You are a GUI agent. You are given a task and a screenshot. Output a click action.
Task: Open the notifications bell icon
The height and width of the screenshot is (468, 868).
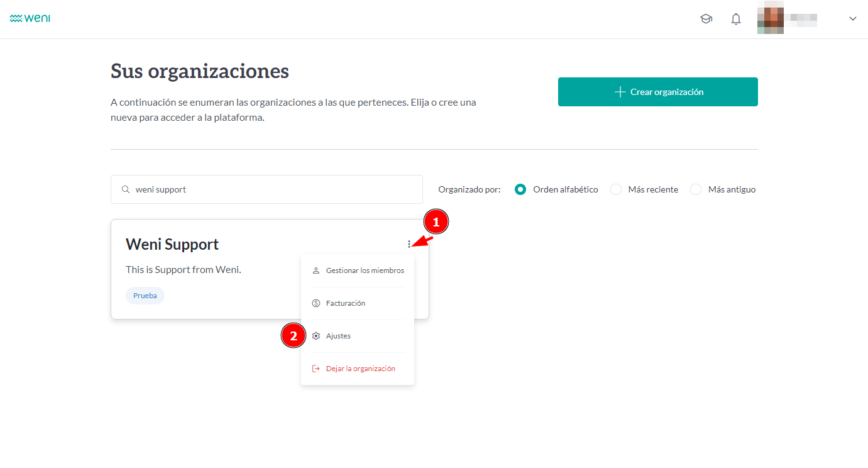coord(735,19)
